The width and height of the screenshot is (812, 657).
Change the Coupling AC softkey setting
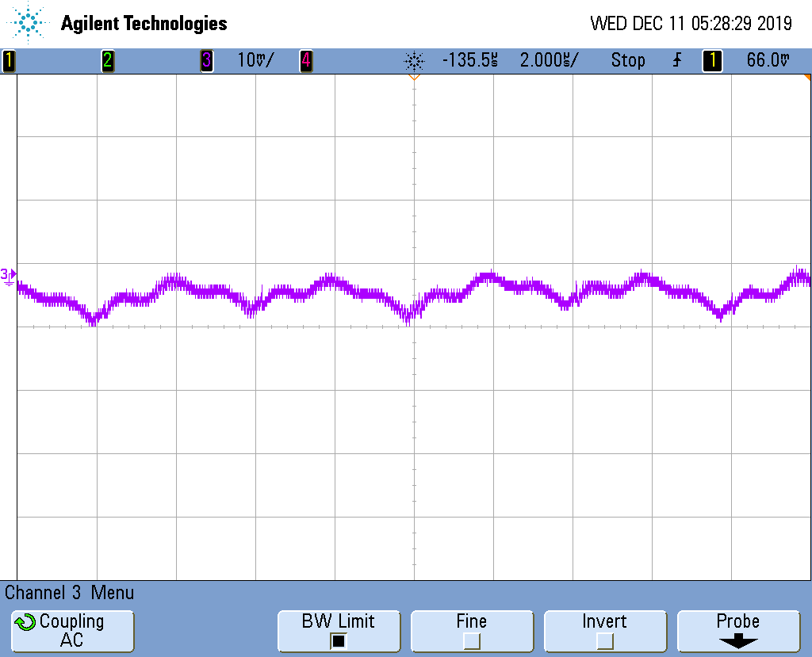(72, 631)
